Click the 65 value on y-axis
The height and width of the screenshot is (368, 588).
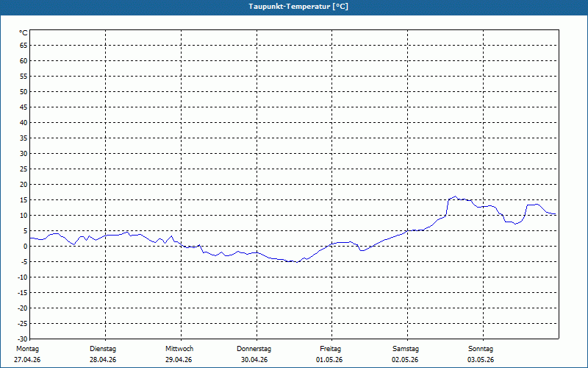(24, 46)
